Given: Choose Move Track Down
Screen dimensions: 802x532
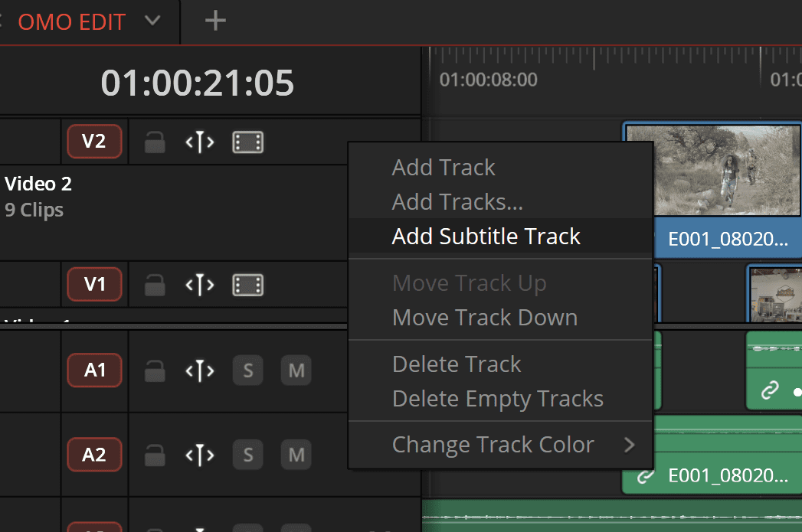Looking at the screenshot, I should (x=500, y=318).
